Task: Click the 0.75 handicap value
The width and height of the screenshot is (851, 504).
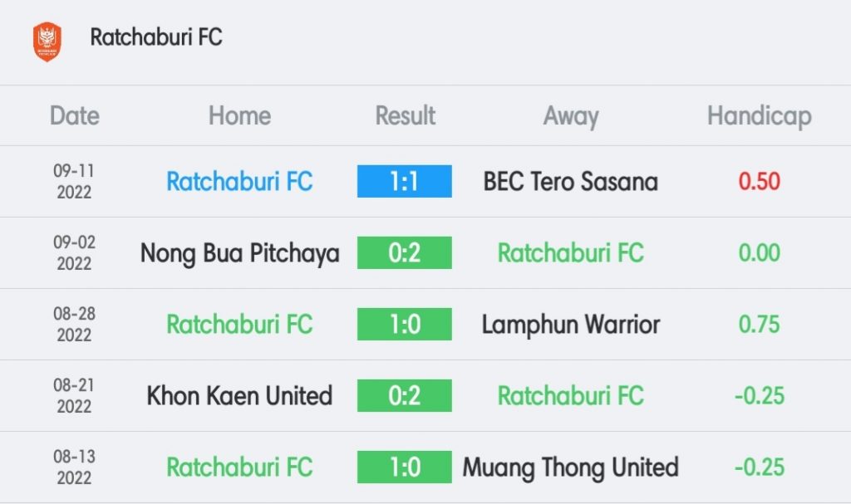Action: point(760,325)
